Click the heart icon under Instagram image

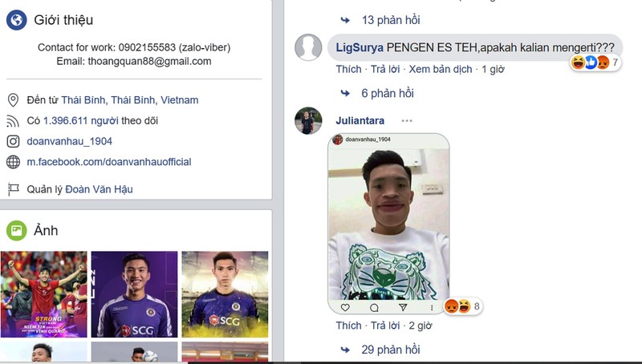(x=345, y=307)
